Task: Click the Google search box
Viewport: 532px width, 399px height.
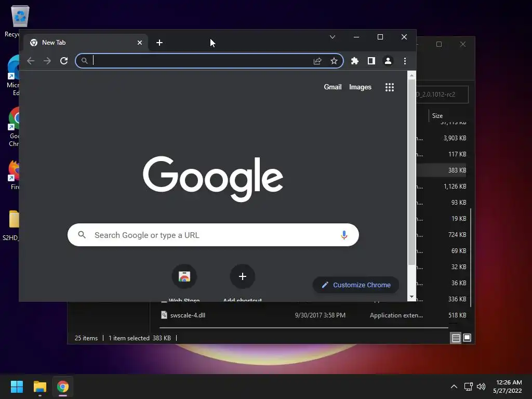Action: coord(213,235)
